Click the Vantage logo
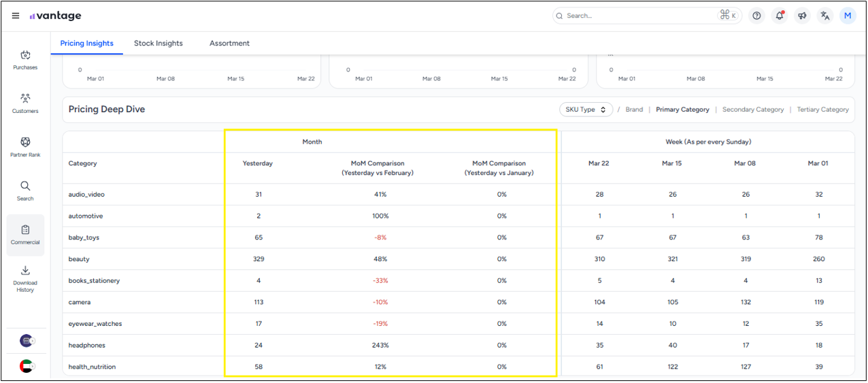This screenshot has width=868, height=383. pyautogui.click(x=56, y=16)
